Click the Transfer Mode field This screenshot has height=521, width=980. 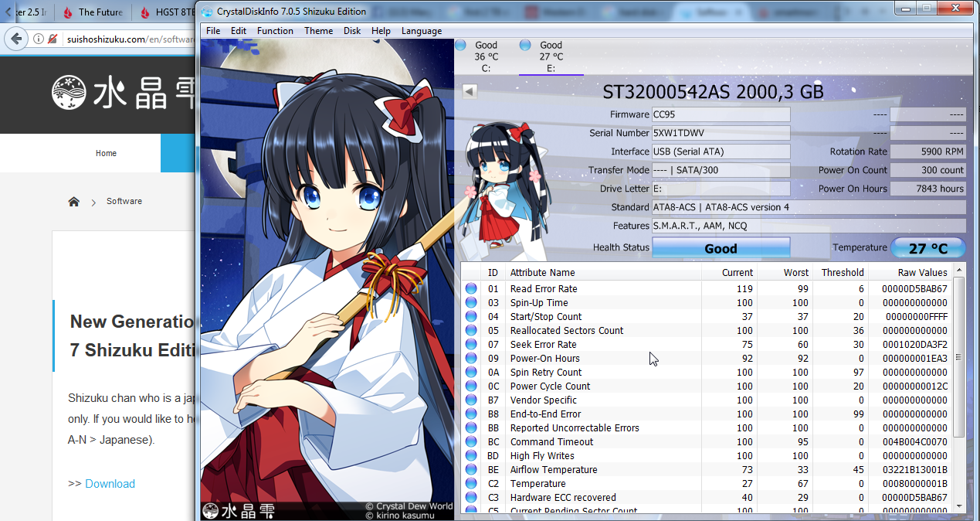tap(721, 170)
